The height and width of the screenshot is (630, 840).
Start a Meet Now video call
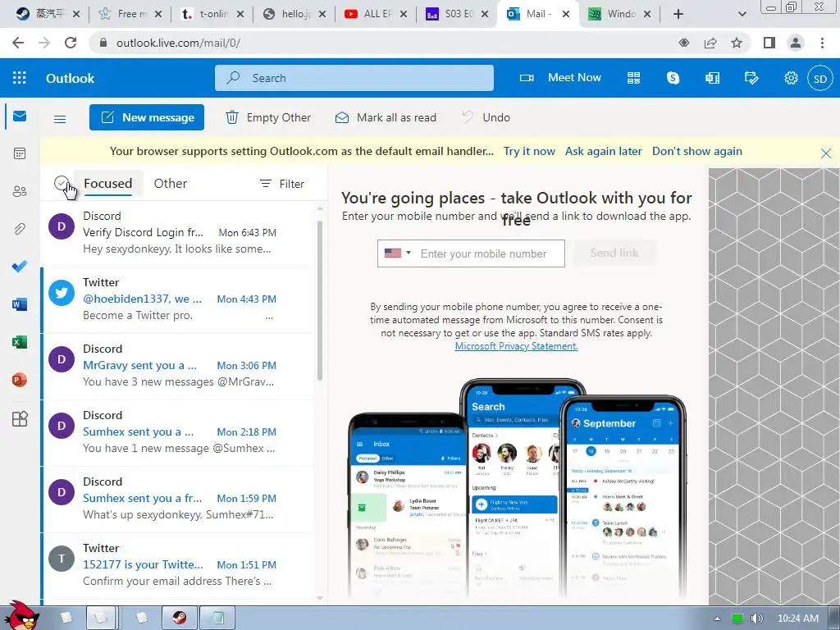[560, 78]
